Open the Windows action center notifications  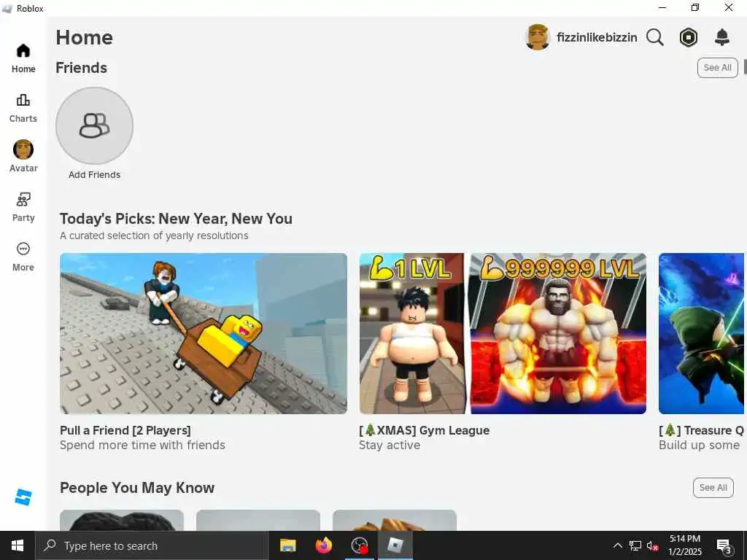click(724, 545)
